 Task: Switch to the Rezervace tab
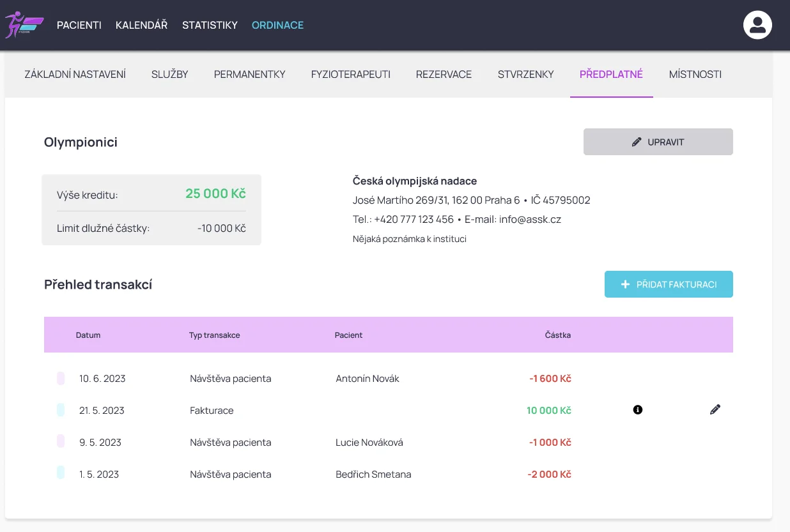pos(444,75)
